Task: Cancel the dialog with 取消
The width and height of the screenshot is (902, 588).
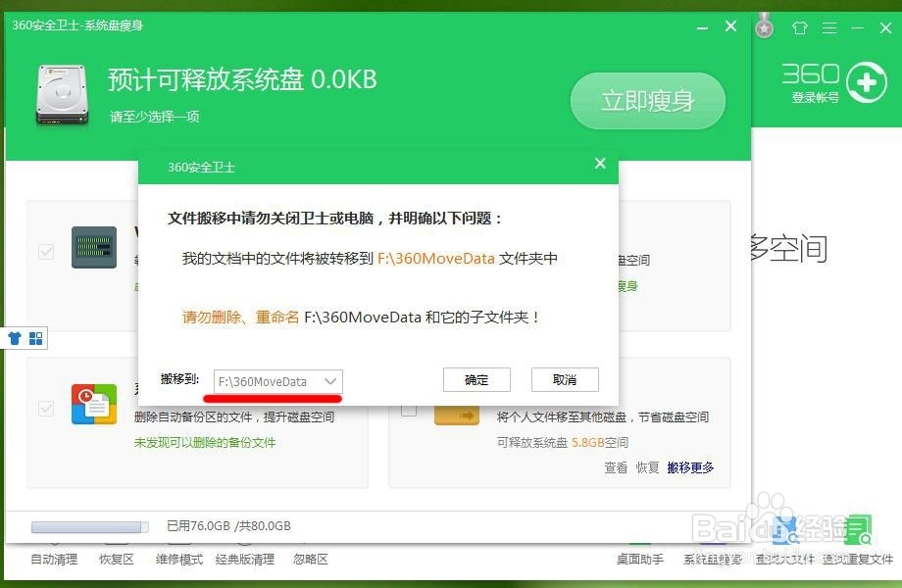Action: 565,380
